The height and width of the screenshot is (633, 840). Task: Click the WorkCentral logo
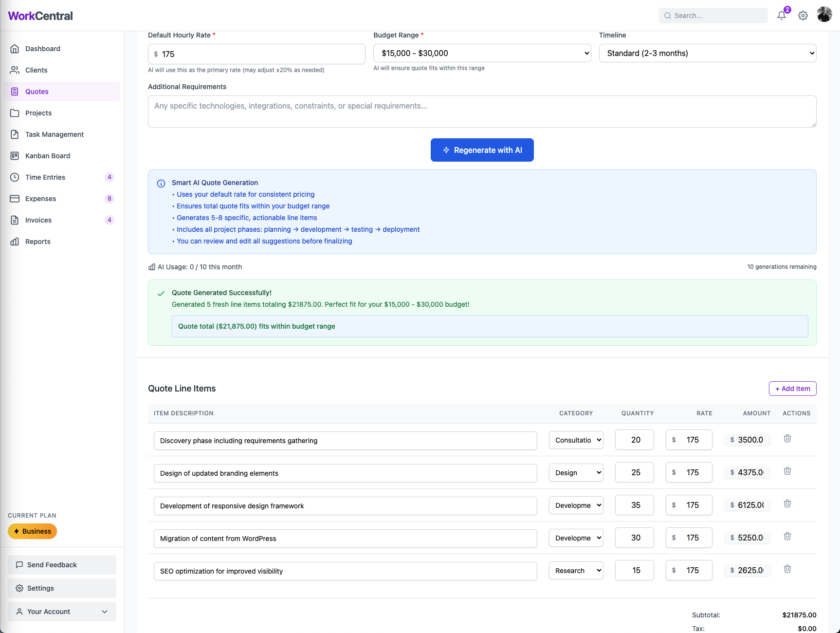click(40, 16)
